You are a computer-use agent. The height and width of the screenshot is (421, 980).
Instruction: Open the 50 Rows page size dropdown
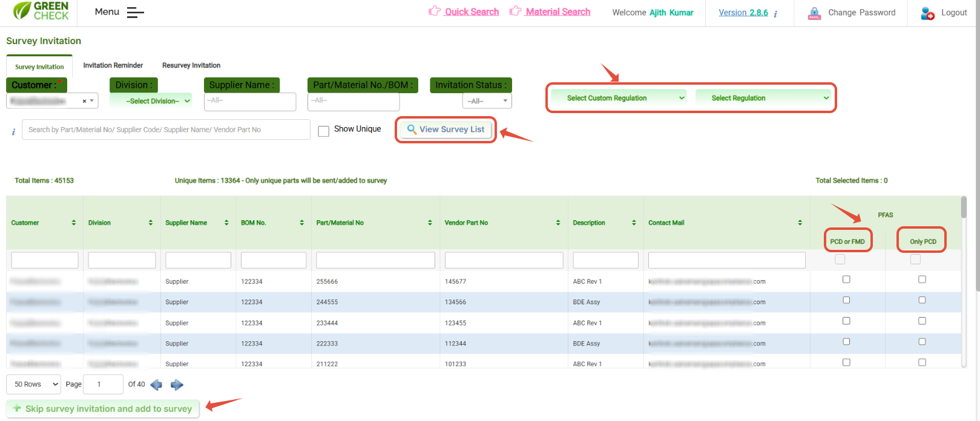[x=34, y=384]
